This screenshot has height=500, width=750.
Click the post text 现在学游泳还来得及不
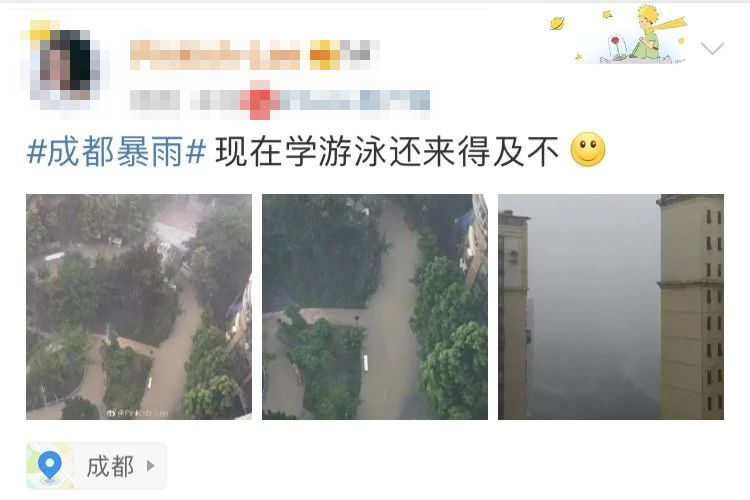pyautogui.click(x=387, y=151)
